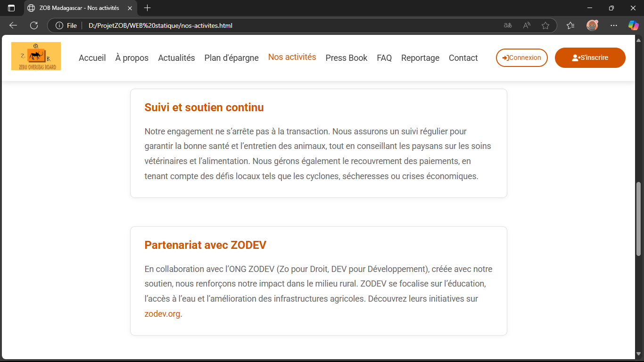This screenshot has height=362, width=644.
Task: Open Plan d'épargne page
Action: click(231, 58)
